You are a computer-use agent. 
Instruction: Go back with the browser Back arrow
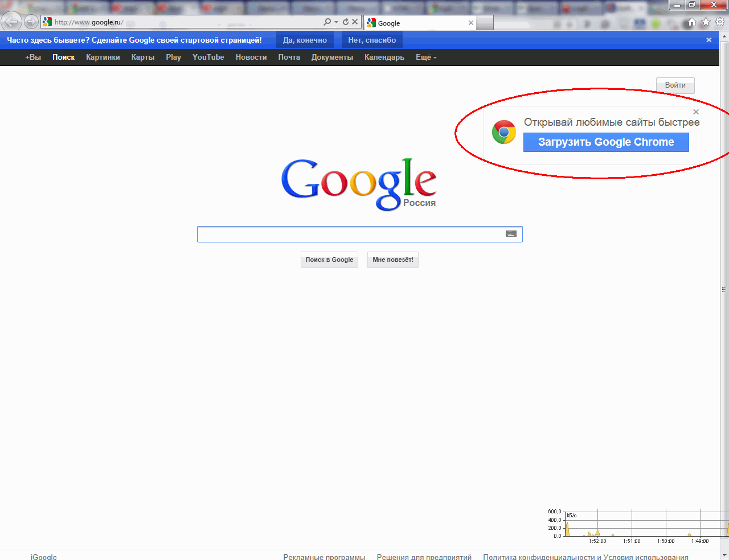pos(11,22)
